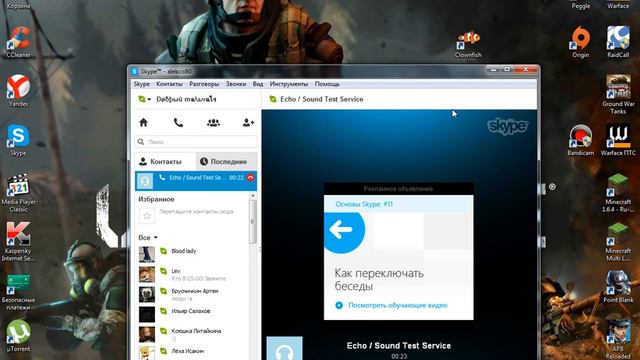
Task: Launch the Warface ПТС shortcut
Action: pos(618,140)
